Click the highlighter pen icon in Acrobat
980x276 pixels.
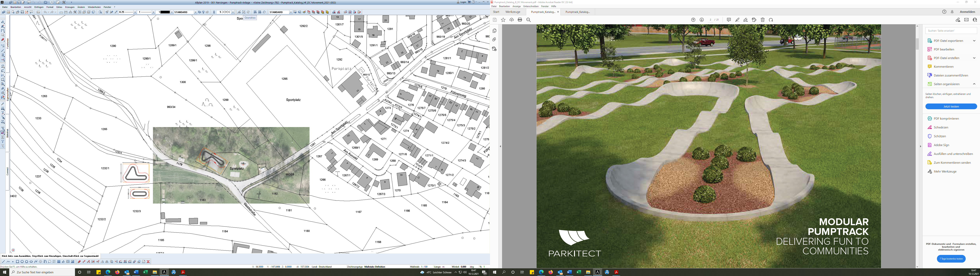[x=737, y=20]
